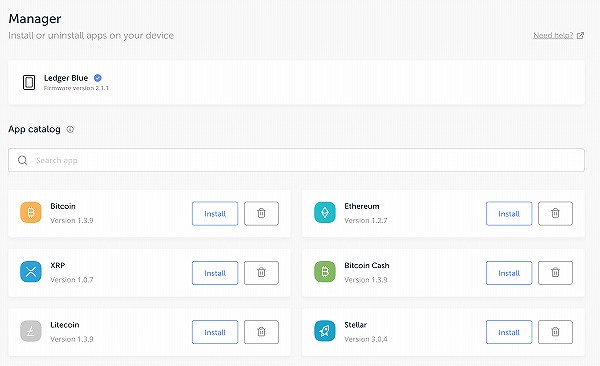Install the Litecoin app
Screen dimensions: 600x366
pos(215,332)
